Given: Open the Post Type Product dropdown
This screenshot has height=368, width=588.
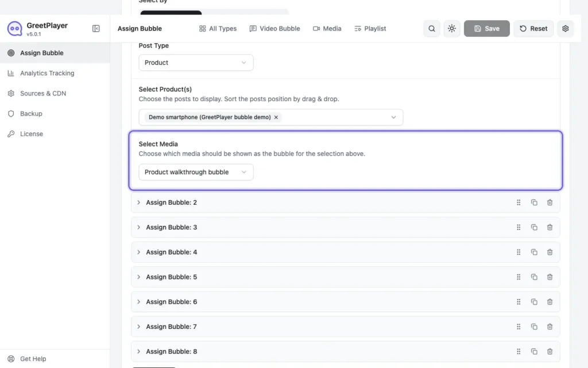Looking at the screenshot, I should (x=196, y=63).
